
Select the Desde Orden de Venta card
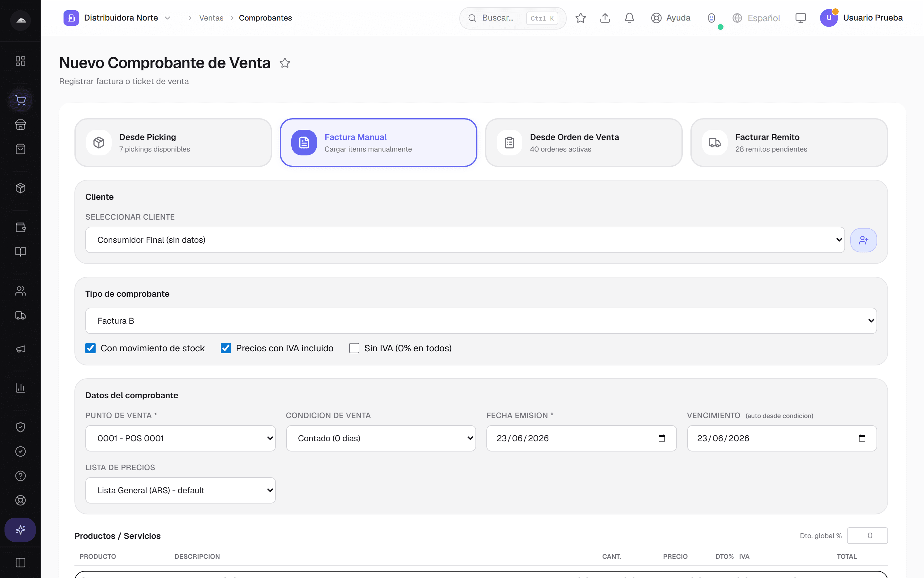pos(583,143)
